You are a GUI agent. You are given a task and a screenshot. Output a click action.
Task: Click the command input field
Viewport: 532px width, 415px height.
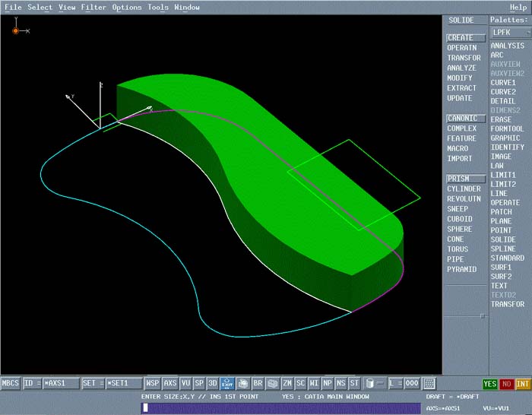pyautogui.click(x=281, y=408)
